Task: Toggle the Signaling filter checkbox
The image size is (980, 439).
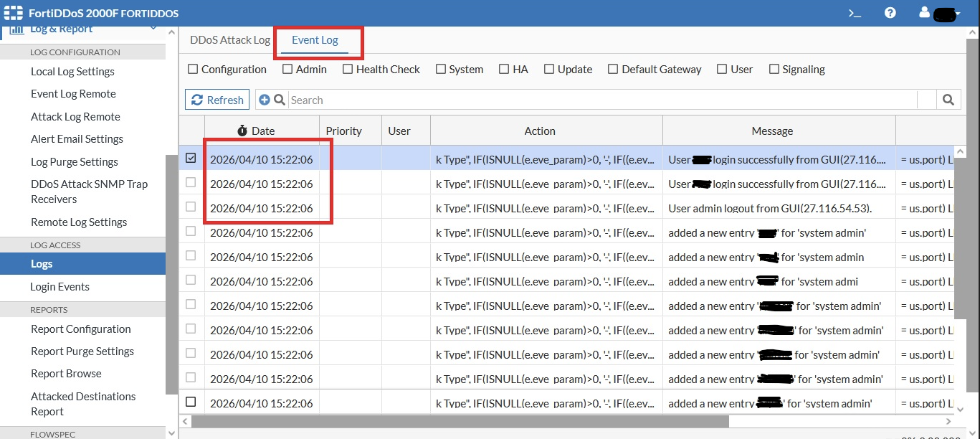Action: (774, 69)
